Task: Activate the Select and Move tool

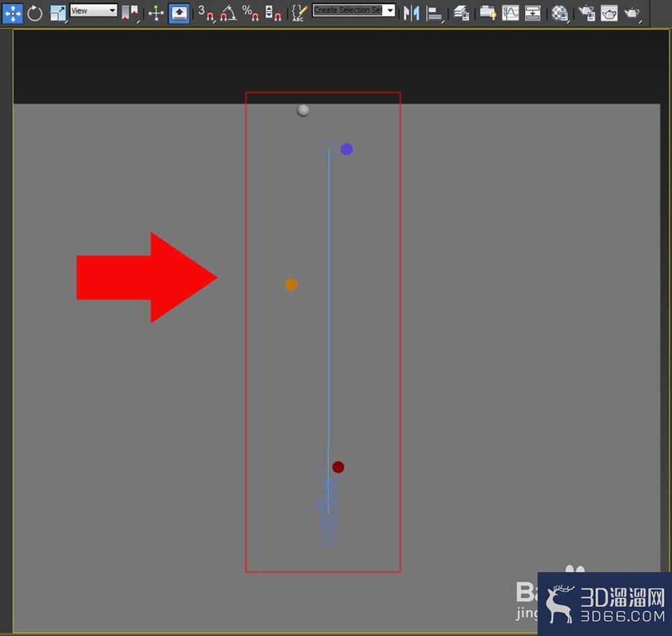Action: click(x=13, y=13)
